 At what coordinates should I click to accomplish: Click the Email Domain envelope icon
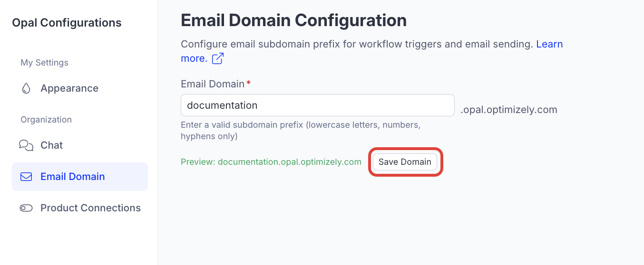tap(26, 177)
